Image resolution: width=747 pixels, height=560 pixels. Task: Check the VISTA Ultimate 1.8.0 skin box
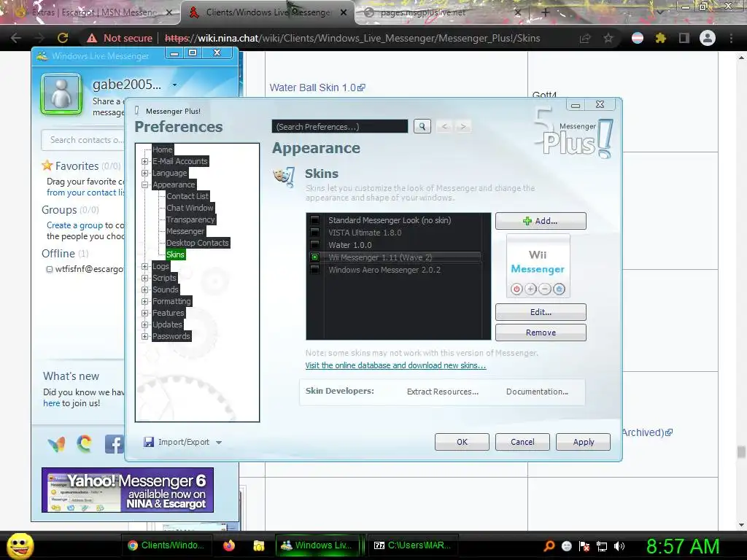[x=315, y=233]
